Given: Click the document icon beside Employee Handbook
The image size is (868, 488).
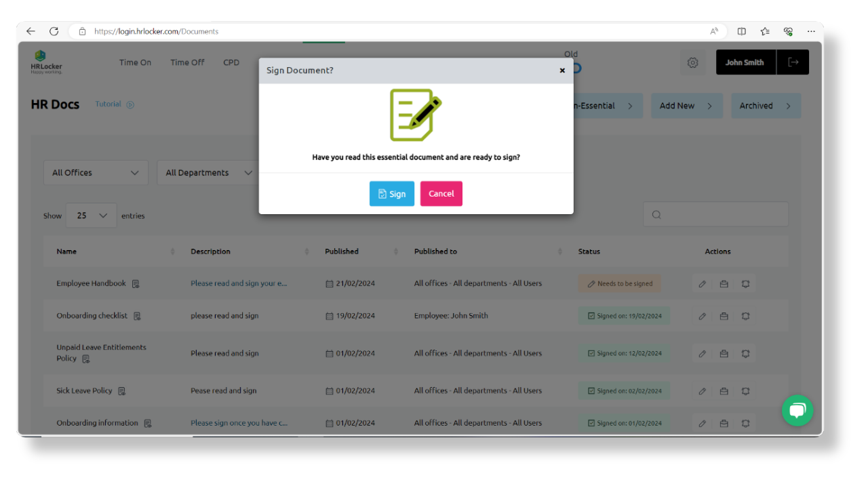Looking at the screenshot, I should coord(135,283).
